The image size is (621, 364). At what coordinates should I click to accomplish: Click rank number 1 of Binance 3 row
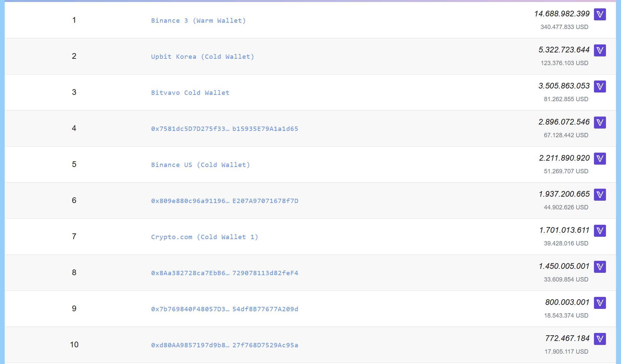coord(74,20)
